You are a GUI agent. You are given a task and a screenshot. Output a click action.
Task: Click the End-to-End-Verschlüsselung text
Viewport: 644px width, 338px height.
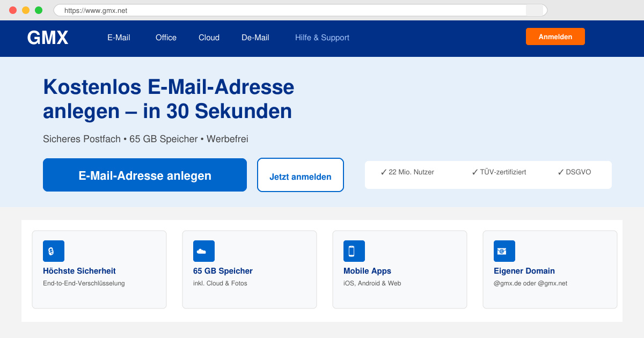(x=84, y=283)
